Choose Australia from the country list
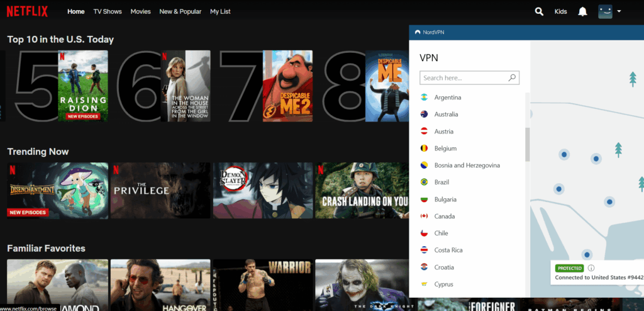This screenshot has width=644, height=311. (x=446, y=115)
